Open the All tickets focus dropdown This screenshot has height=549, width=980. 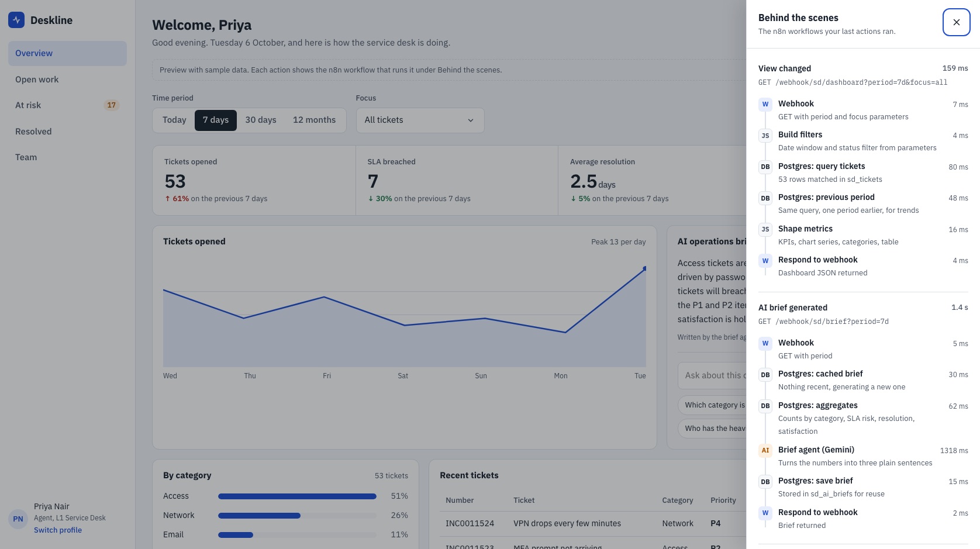click(420, 120)
